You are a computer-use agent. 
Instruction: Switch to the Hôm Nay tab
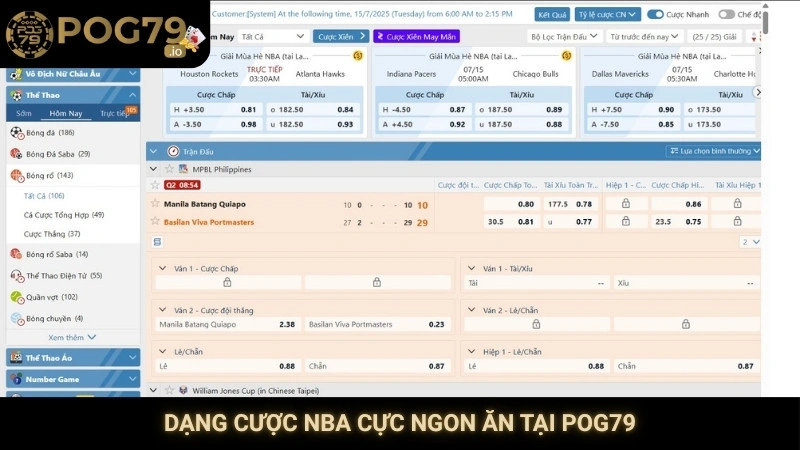(x=66, y=113)
